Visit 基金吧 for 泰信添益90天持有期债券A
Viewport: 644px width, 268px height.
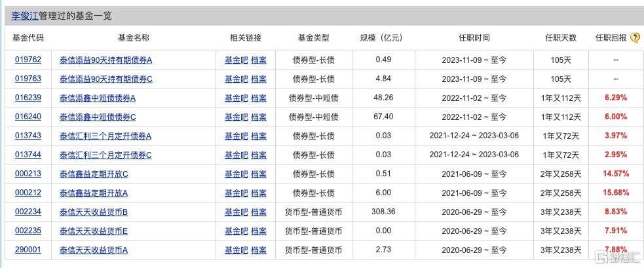click(x=236, y=60)
